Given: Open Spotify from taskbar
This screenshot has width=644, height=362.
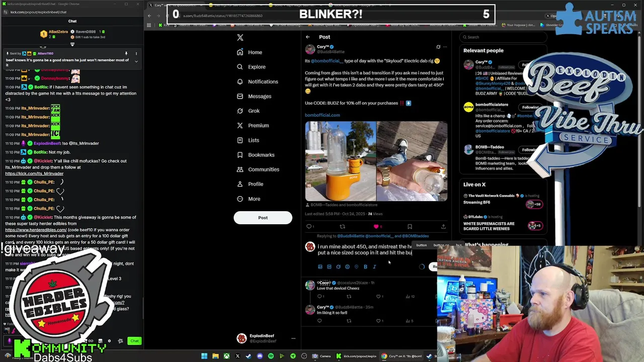Looking at the screenshot, I should (271, 356).
